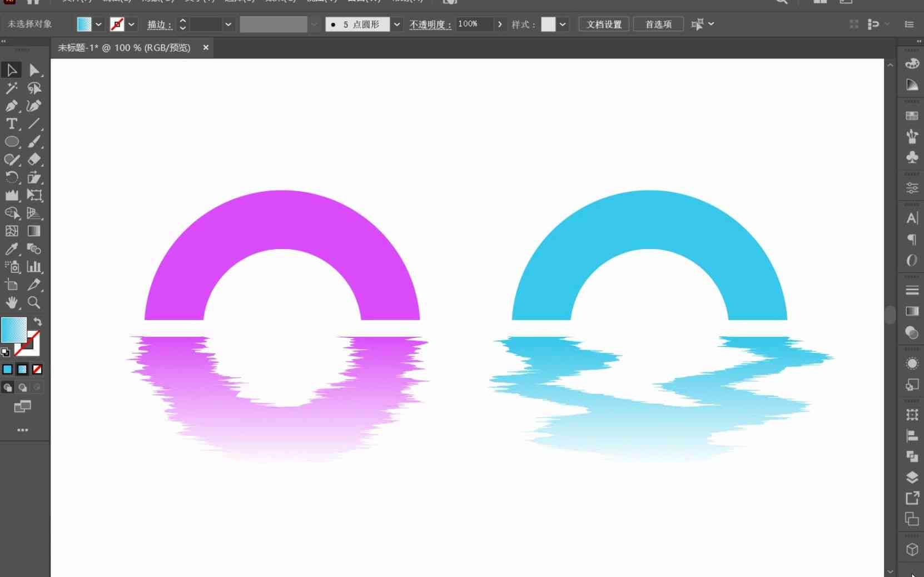Select the Rotate tool
This screenshot has width=924, height=577.
click(12, 177)
